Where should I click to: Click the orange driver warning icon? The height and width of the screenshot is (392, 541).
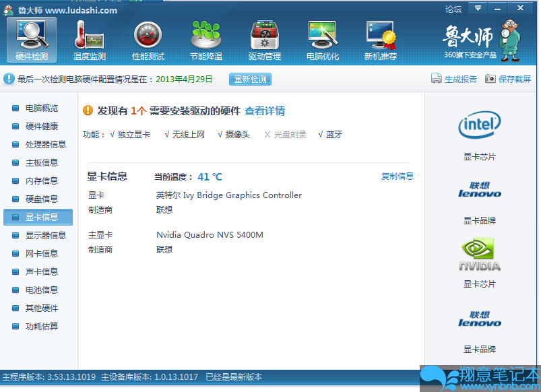tap(88, 110)
